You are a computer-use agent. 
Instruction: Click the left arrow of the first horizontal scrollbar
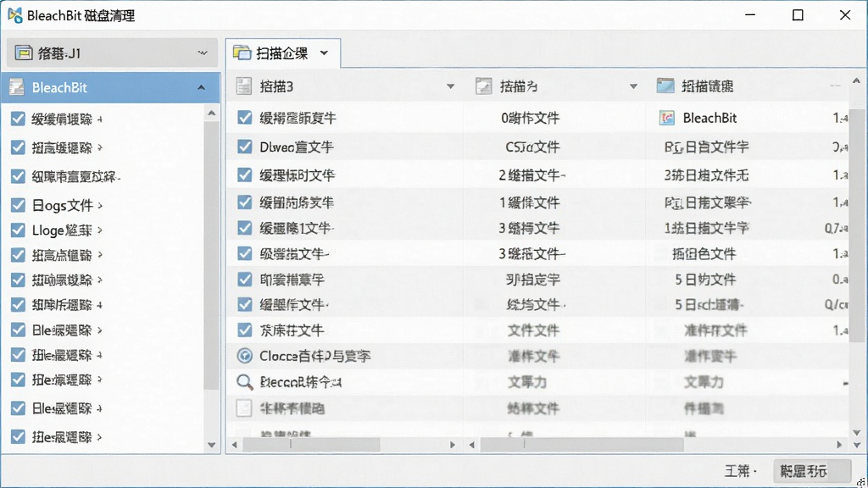pyautogui.click(x=235, y=444)
